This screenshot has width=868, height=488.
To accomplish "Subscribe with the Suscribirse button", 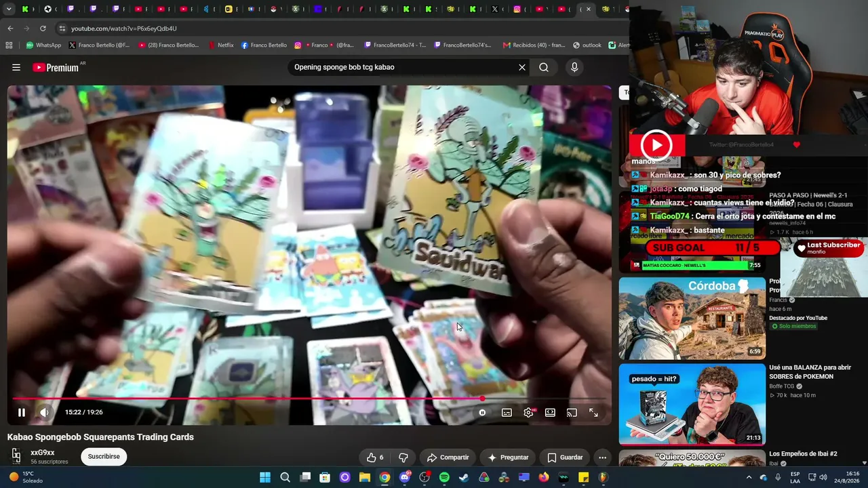I will coord(104,457).
